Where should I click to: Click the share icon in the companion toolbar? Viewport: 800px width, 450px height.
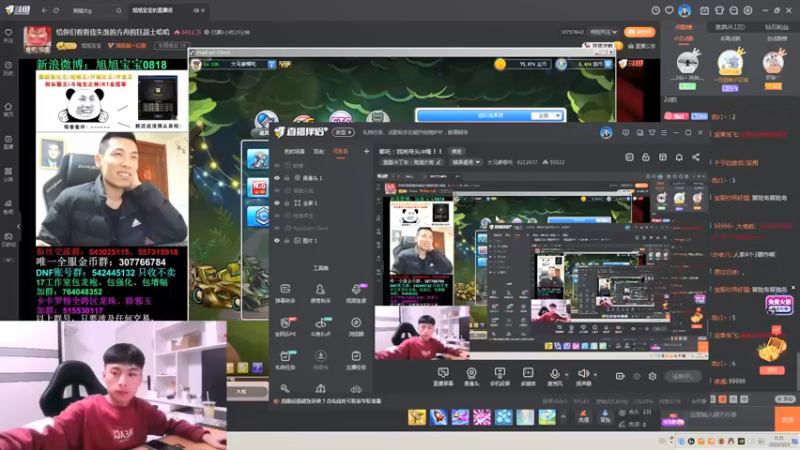point(696,157)
